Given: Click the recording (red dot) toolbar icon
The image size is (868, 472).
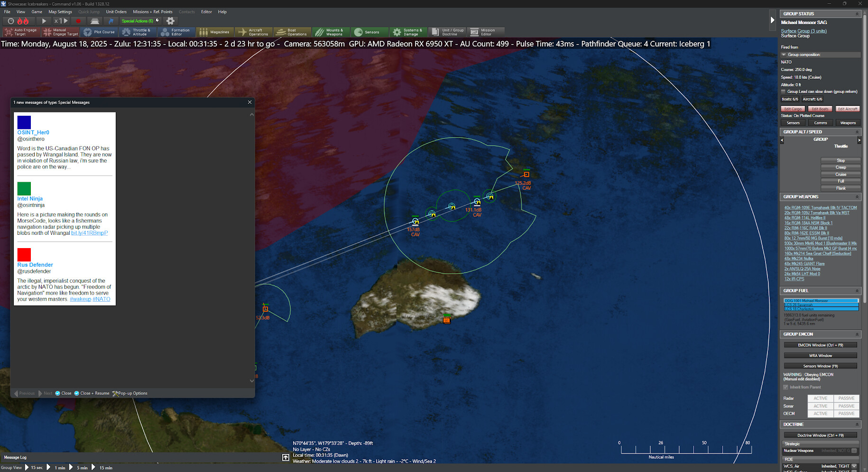Looking at the screenshot, I should coord(78,21).
